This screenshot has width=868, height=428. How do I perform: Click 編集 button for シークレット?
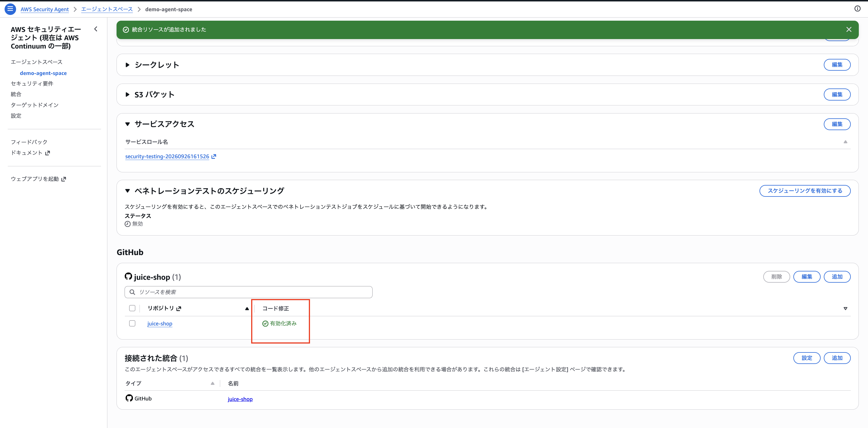(x=837, y=65)
